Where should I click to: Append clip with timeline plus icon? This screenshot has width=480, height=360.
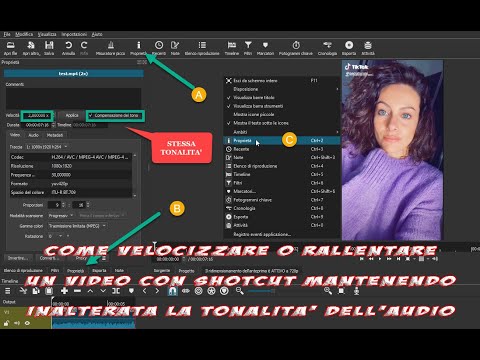click(x=64, y=291)
